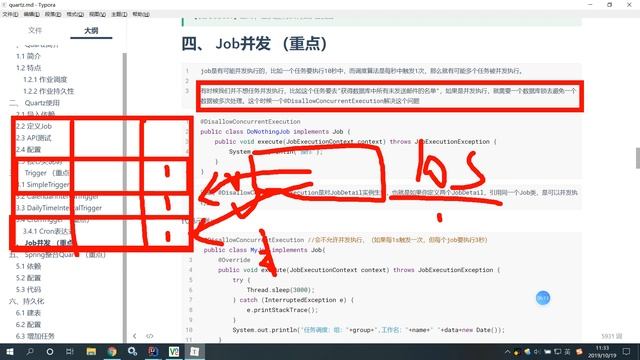
Task: Open the 视图(V) menu
Action: pos(97,14)
